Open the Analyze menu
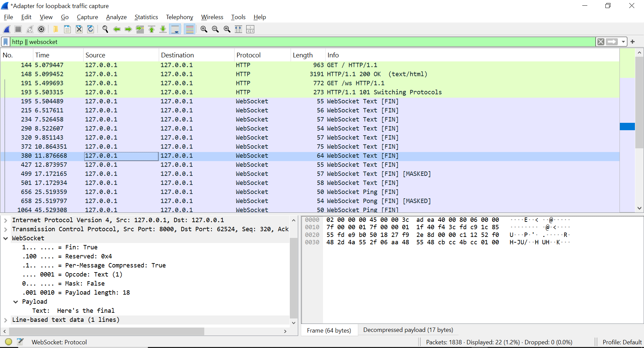644x348 pixels. pos(116,17)
